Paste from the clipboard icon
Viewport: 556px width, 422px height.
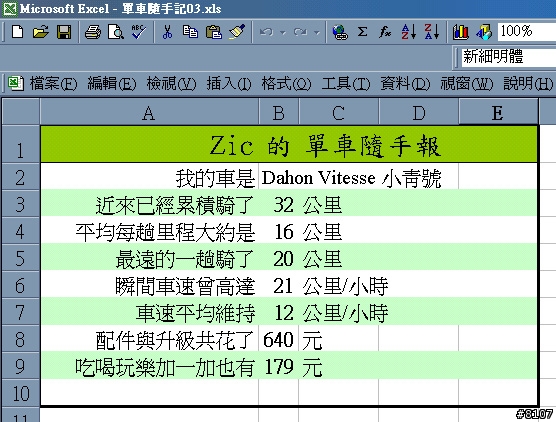214,32
